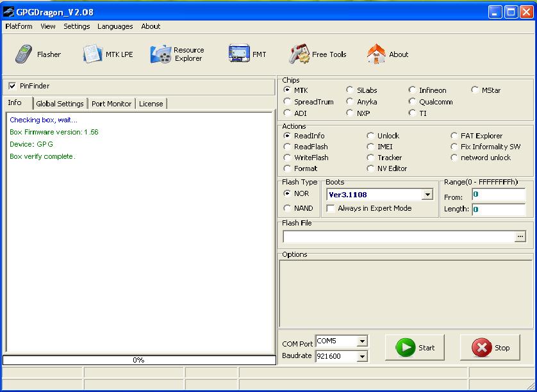
Task: Select MStar chip option
Action: (x=475, y=90)
